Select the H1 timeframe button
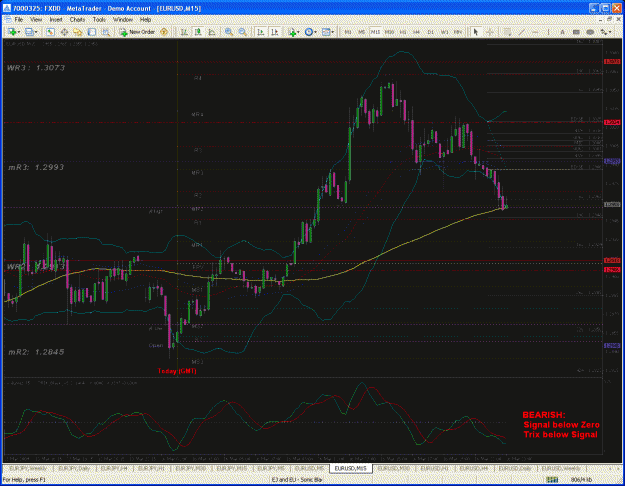This screenshot has height=486, width=625. coord(403,32)
